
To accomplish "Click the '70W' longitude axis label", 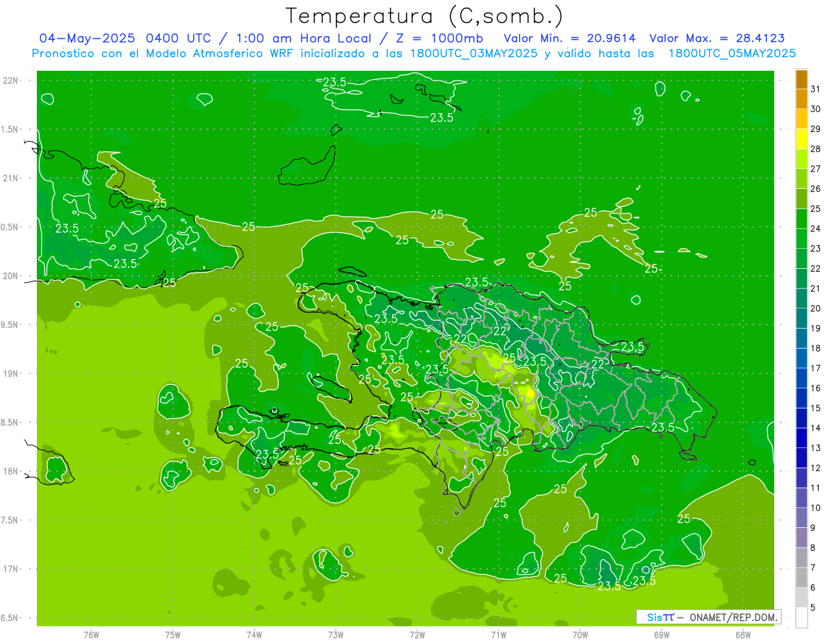I will click(580, 635).
